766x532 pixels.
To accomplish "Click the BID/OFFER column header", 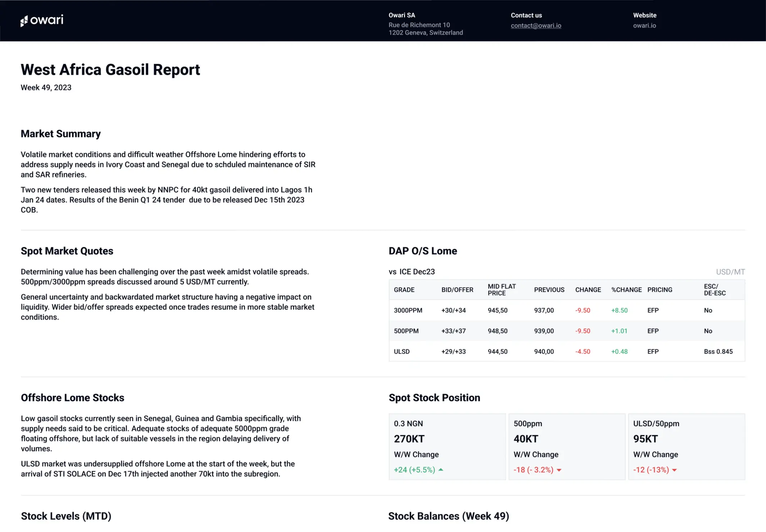I will click(x=457, y=290).
